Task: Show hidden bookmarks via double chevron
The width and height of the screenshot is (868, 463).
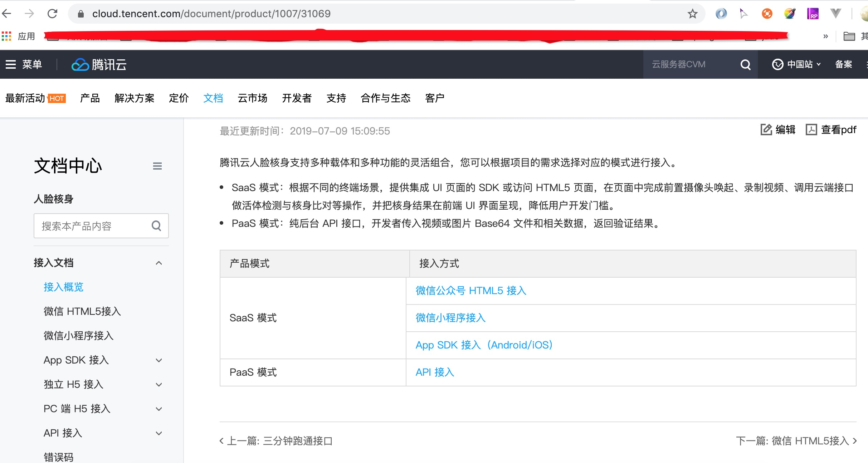Action: click(x=825, y=36)
